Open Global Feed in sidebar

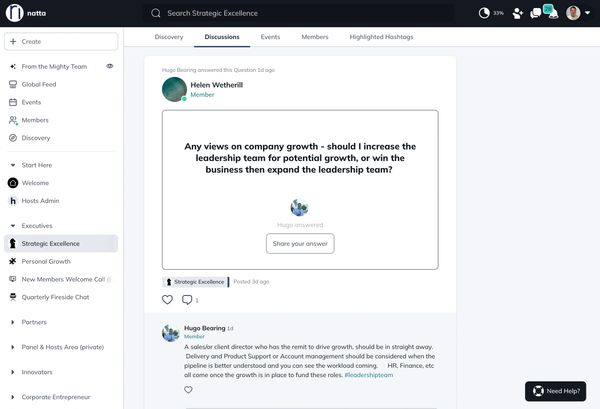38,84
